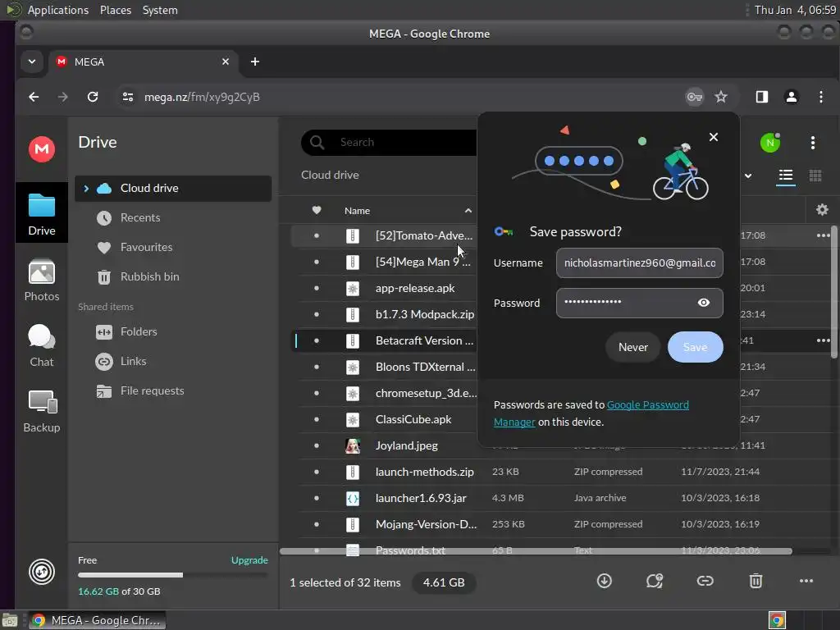840x630 pixels.
Task: Open the MEGA logo home icon
Action: point(41,148)
